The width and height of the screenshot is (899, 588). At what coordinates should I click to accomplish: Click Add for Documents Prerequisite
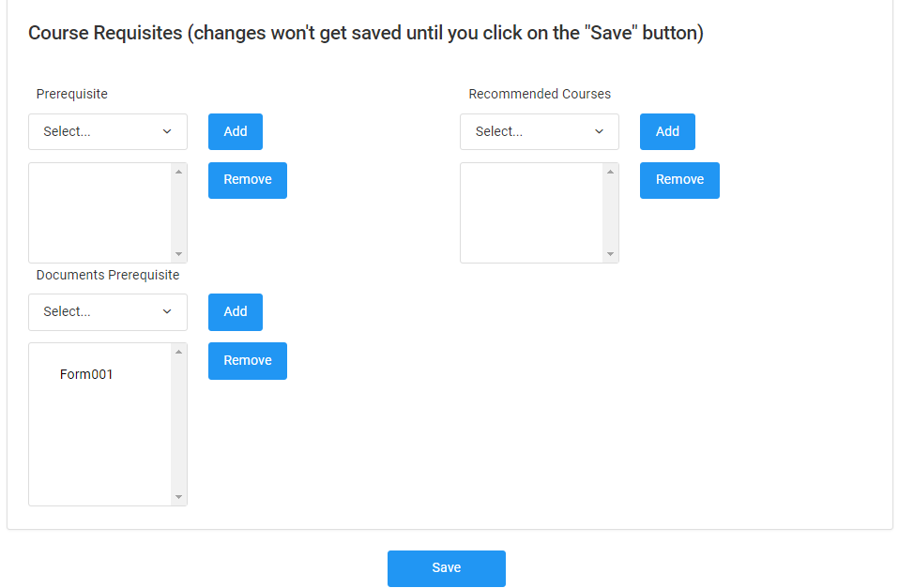[x=236, y=312]
